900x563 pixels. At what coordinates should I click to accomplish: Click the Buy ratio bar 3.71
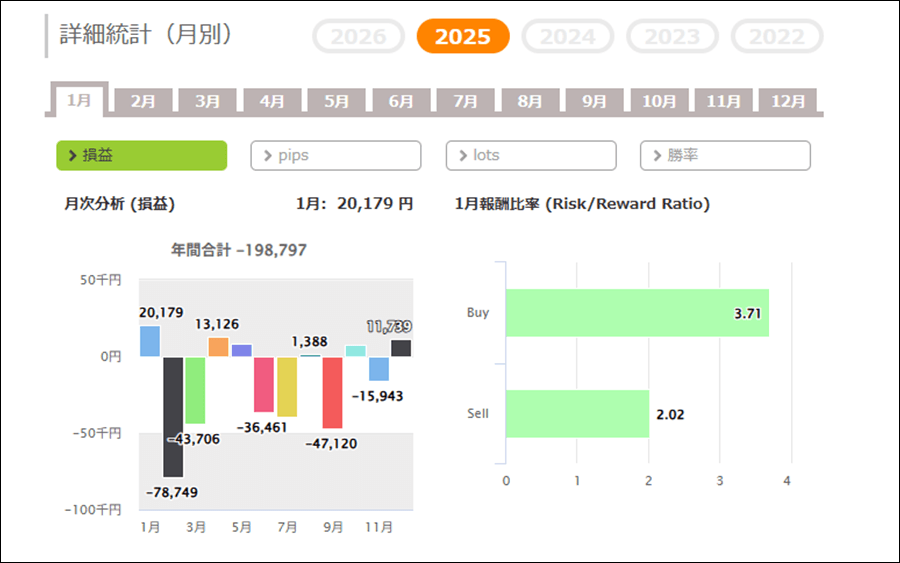click(637, 313)
